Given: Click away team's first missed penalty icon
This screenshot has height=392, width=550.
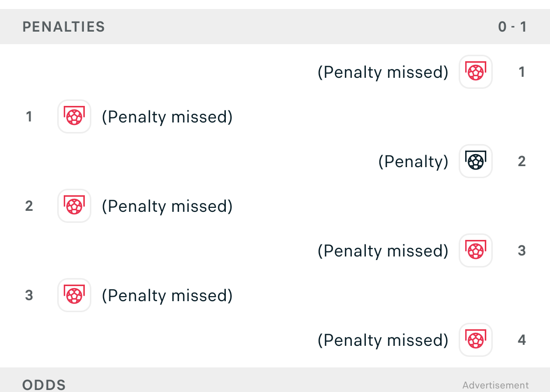Looking at the screenshot, I should click(475, 72).
